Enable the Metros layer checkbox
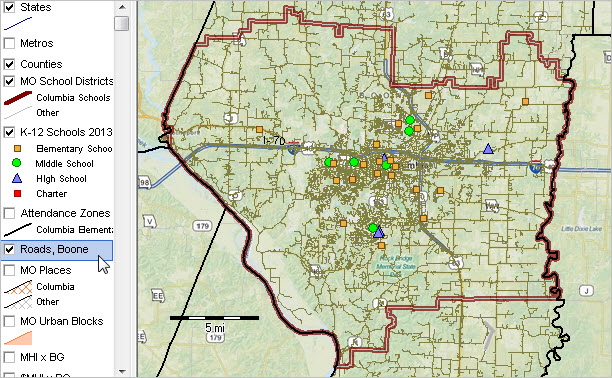This screenshot has height=378, width=612. coord(9,43)
